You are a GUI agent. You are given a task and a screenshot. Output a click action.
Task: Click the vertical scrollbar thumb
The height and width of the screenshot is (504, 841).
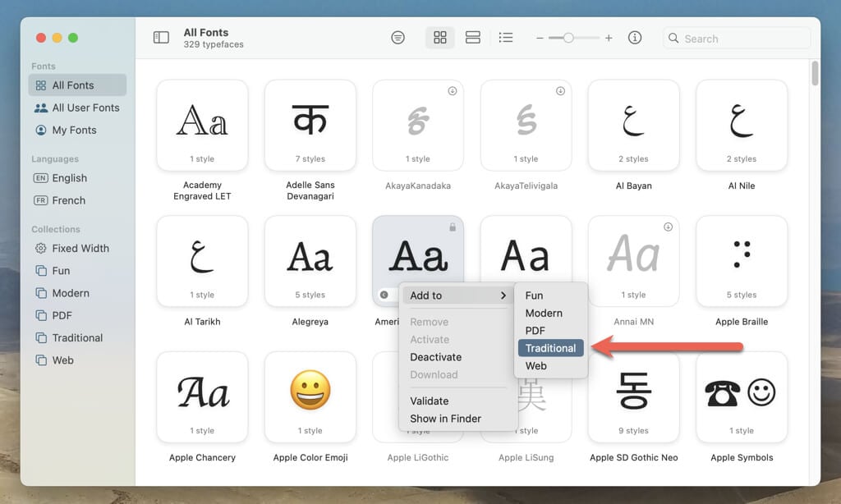pos(816,73)
